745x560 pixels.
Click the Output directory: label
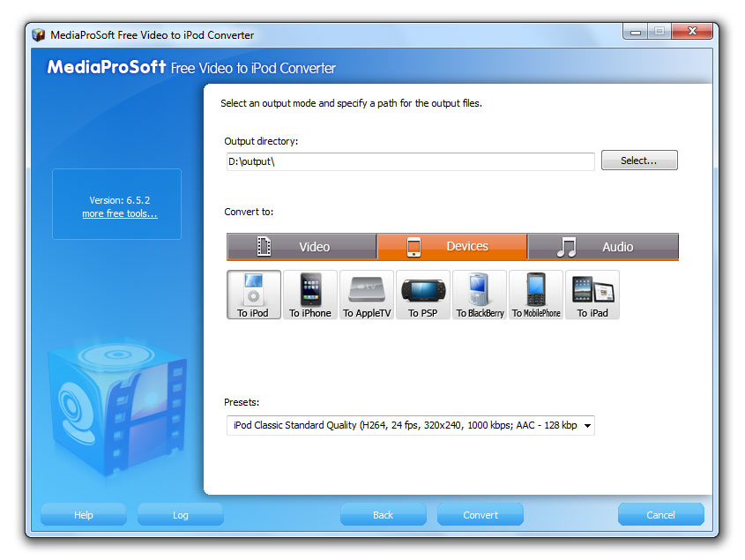pos(261,141)
